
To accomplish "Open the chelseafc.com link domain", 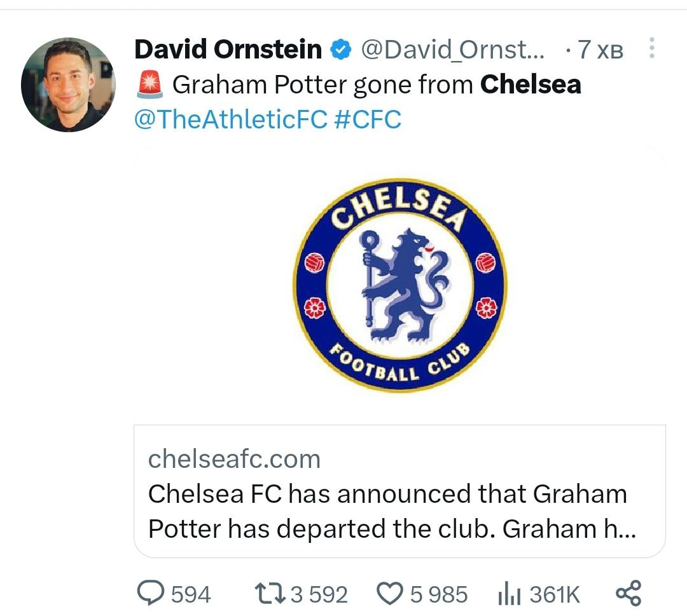I will 234,459.
